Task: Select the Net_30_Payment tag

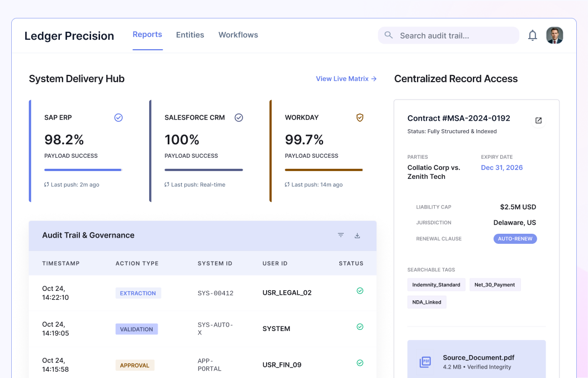Action: point(495,285)
